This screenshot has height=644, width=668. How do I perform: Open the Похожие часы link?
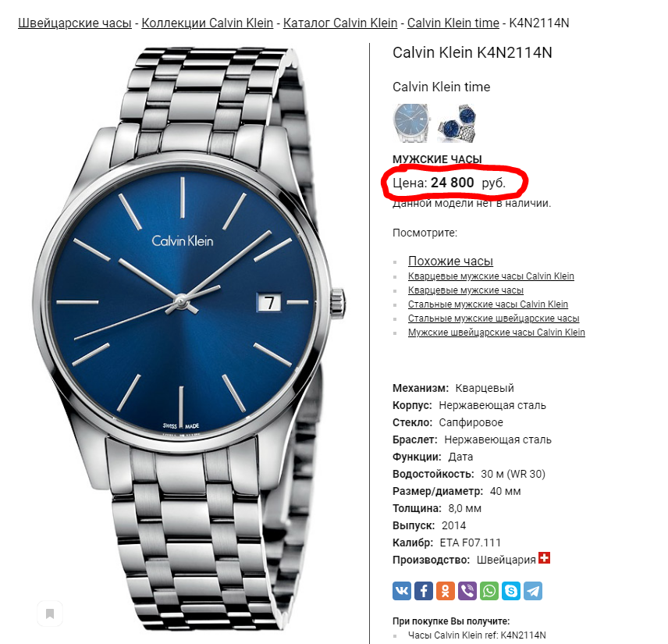click(450, 261)
